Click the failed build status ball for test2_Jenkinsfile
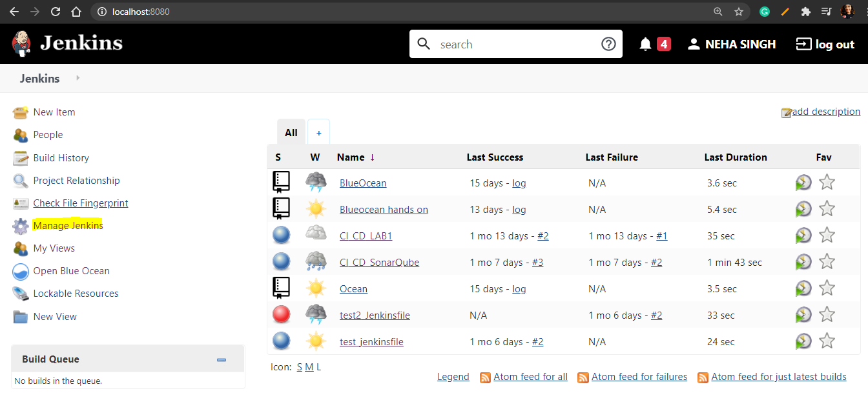The width and height of the screenshot is (868, 400). (x=281, y=314)
